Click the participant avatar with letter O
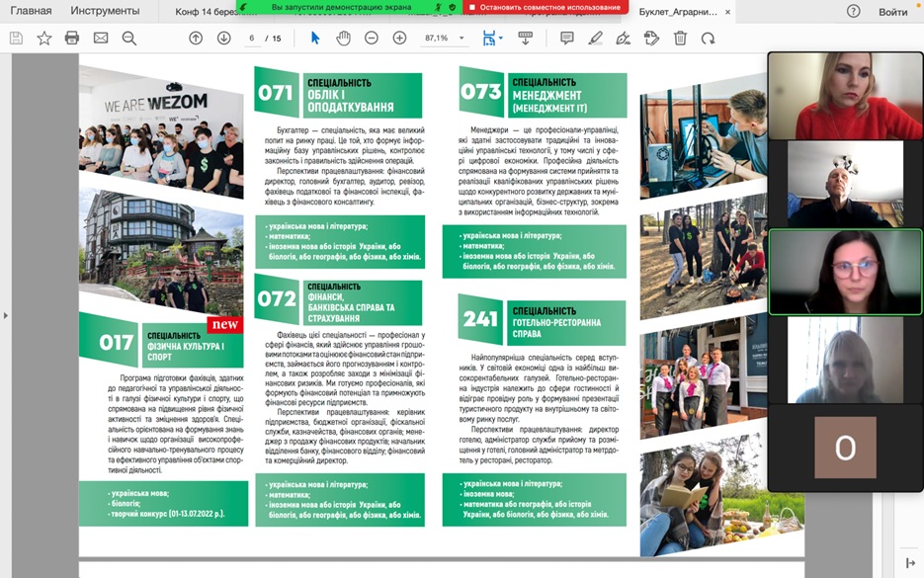The image size is (924, 578). (846, 448)
